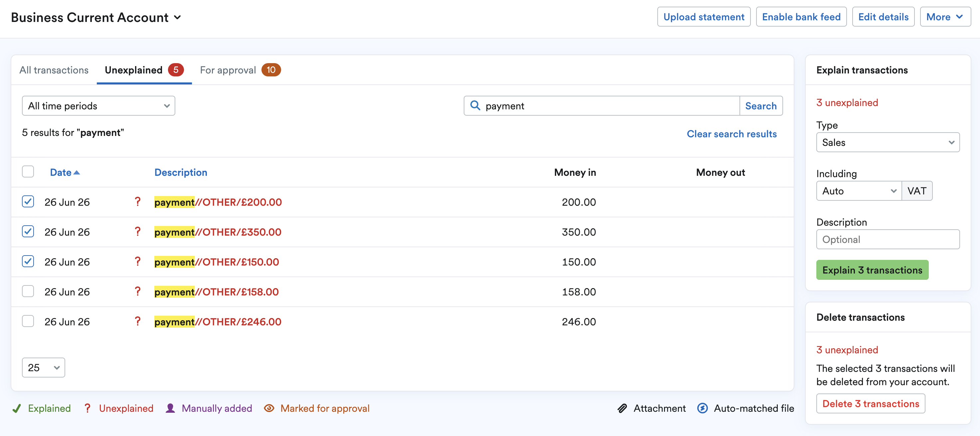Click the magnifier icon in search box
Screen dimensions: 980x436
click(x=475, y=105)
